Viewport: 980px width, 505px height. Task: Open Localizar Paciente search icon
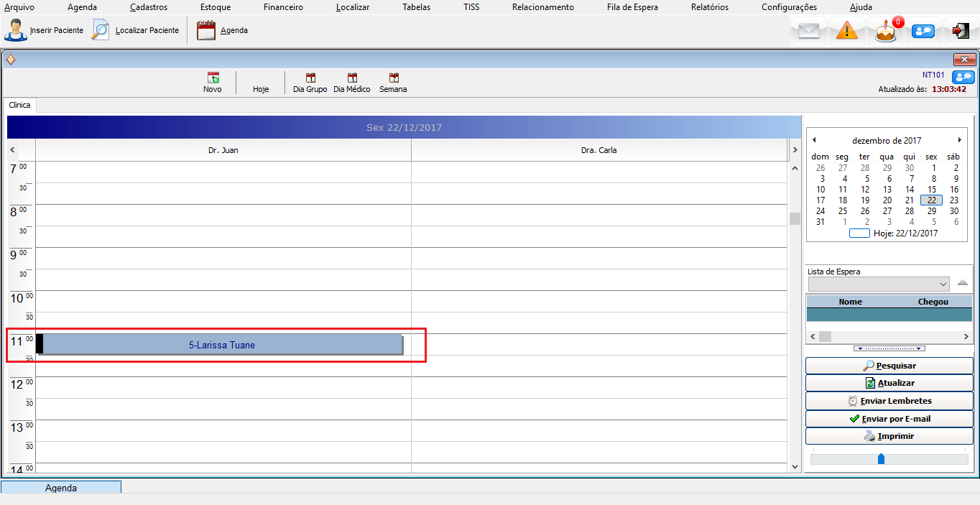[x=101, y=31]
